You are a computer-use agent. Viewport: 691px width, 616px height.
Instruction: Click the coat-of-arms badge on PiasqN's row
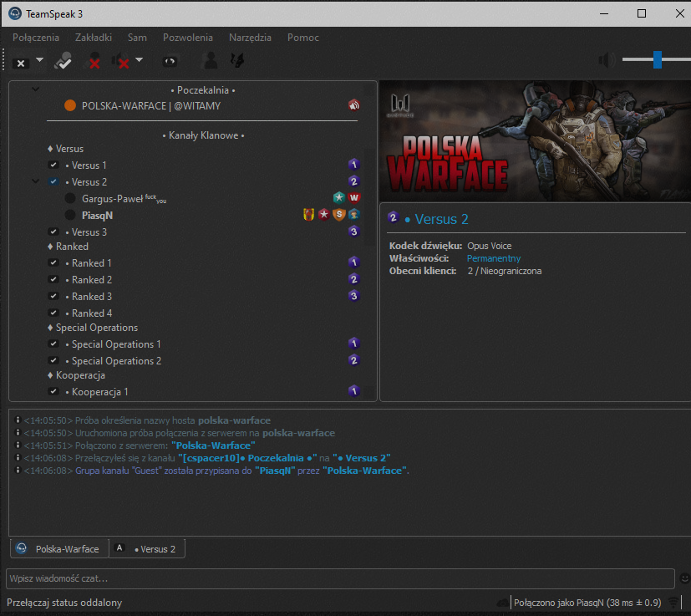tap(308, 215)
